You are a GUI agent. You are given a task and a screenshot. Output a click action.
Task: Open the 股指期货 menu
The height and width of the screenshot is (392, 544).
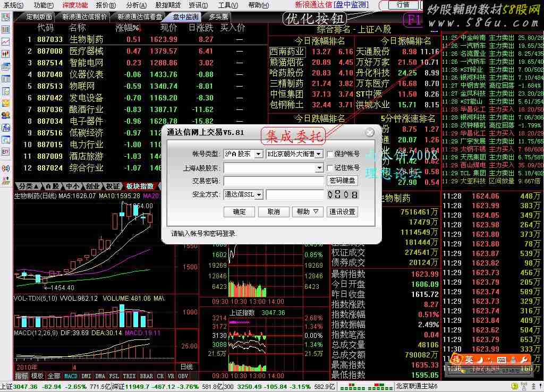click(x=168, y=5)
